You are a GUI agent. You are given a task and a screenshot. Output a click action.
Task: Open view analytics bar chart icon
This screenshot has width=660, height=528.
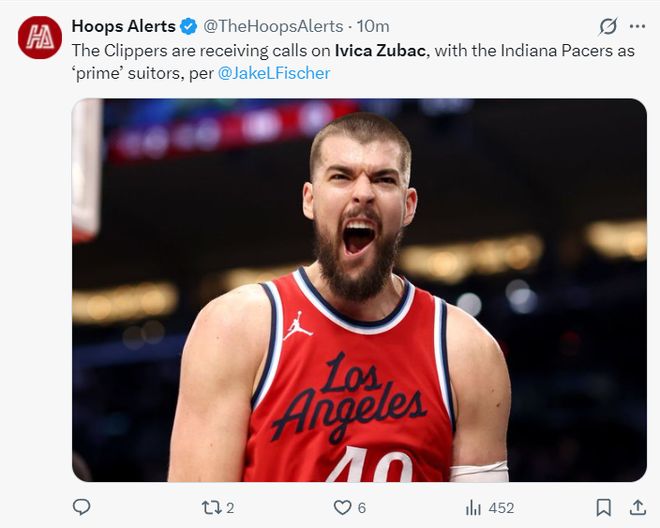point(475,507)
